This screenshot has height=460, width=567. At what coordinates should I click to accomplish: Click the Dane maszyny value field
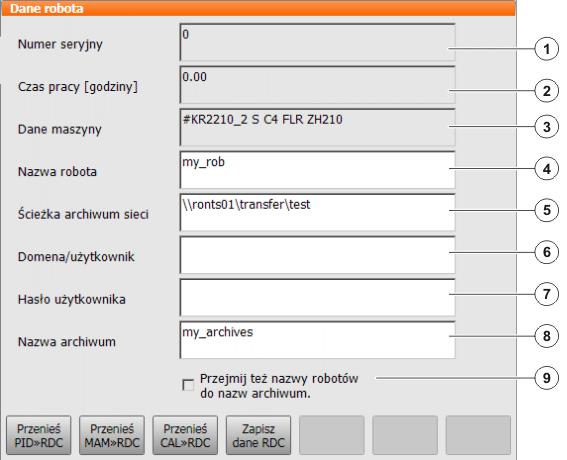(x=317, y=127)
